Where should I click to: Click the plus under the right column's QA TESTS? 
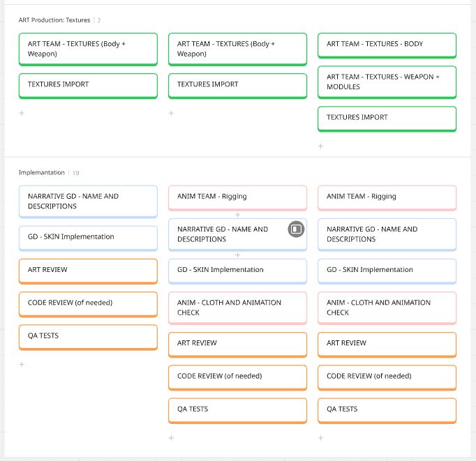[320, 438]
